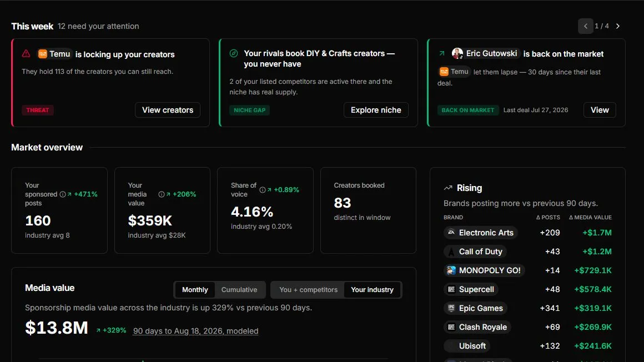The width and height of the screenshot is (644, 362).
Task: Click the +341 posts value for Epic Games
Action: pos(550,308)
